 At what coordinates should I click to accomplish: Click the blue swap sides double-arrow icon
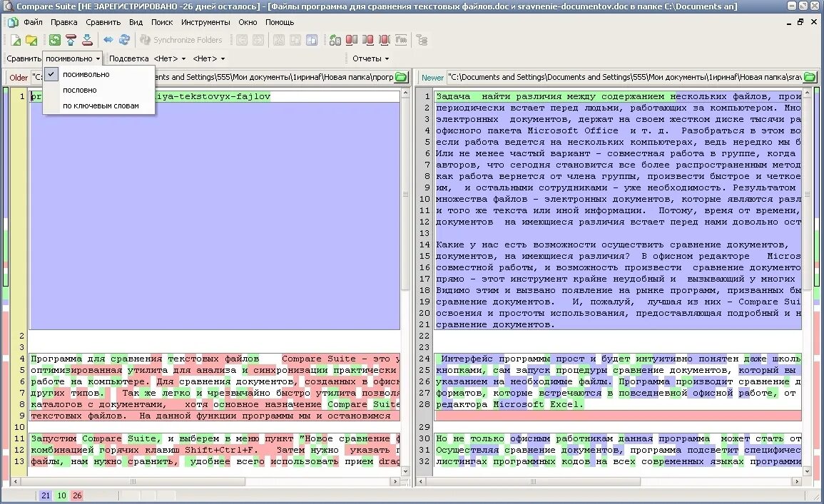tap(108, 40)
